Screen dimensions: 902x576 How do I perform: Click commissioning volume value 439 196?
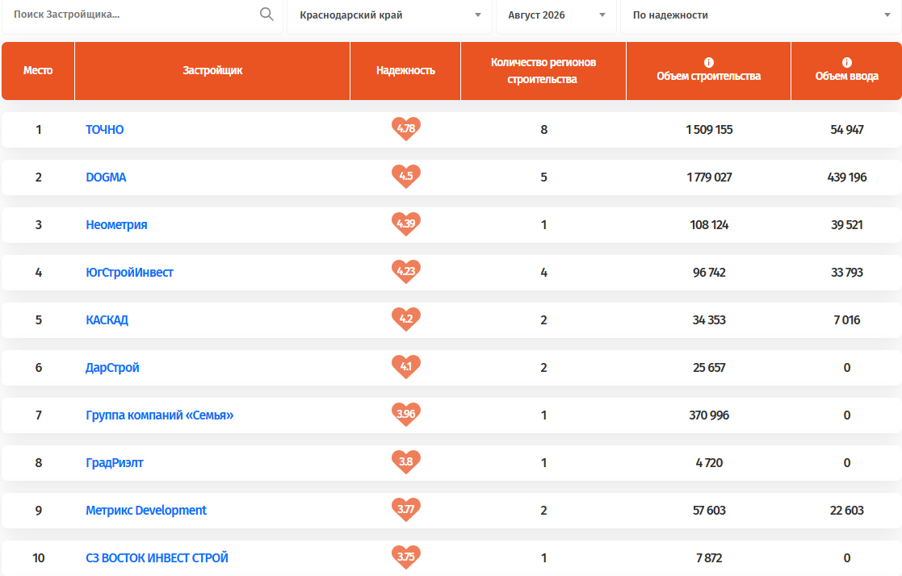[847, 177]
